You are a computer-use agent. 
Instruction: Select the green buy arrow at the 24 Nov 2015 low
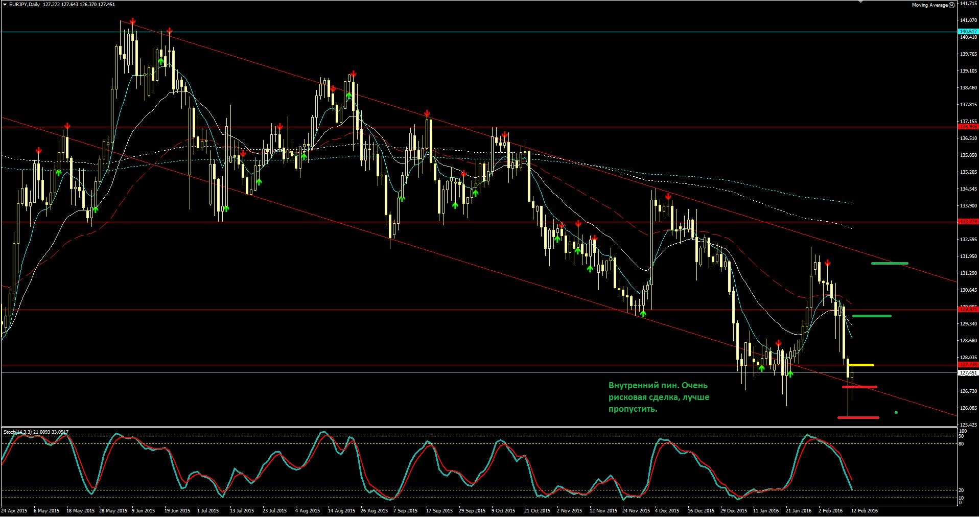click(643, 313)
